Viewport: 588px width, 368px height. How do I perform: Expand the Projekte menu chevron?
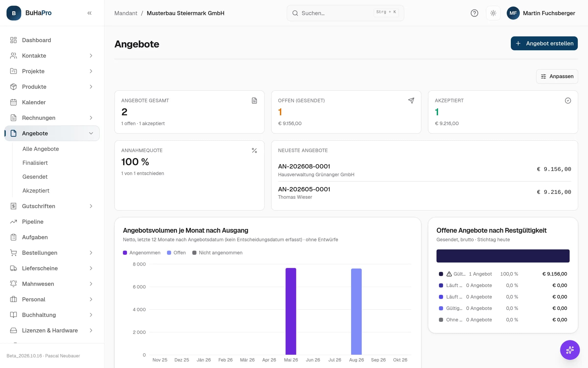(91, 71)
